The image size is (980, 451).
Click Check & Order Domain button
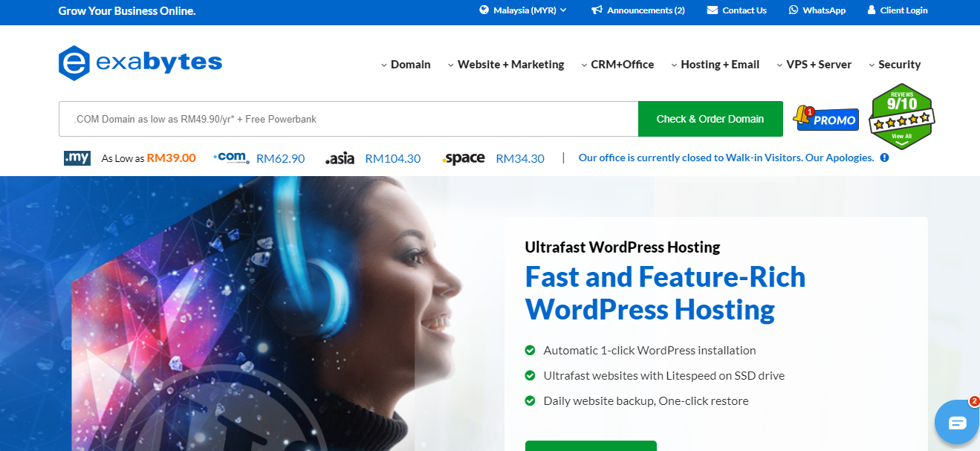(710, 119)
